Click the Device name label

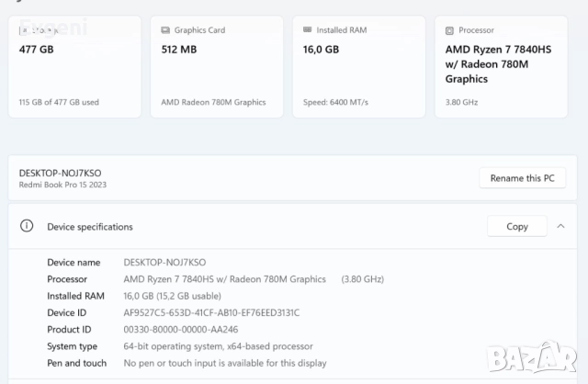click(73, 262)
